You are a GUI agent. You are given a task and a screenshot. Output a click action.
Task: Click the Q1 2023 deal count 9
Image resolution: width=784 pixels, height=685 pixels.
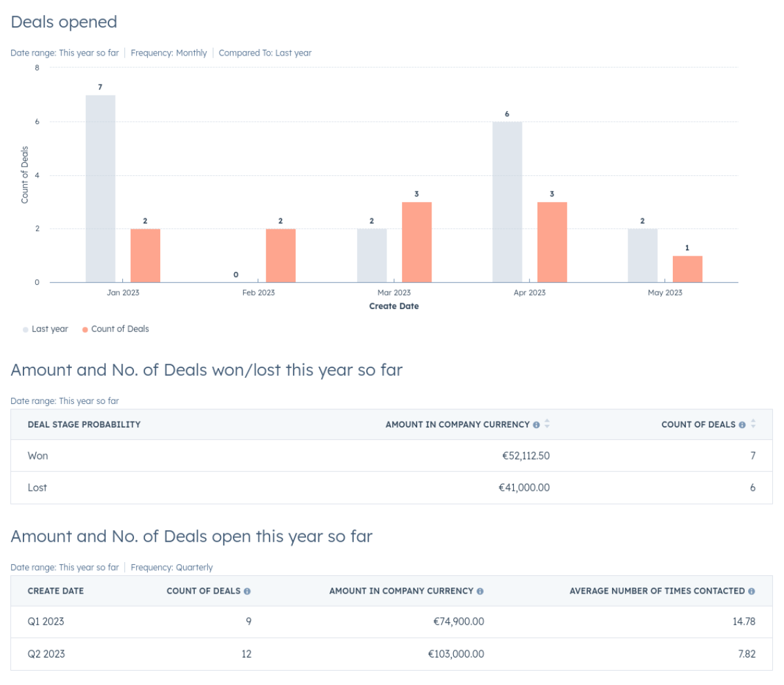(x=248, y=622)
